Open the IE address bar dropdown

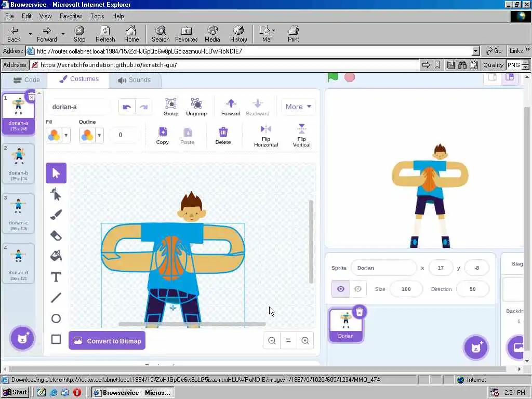point(476,51)
